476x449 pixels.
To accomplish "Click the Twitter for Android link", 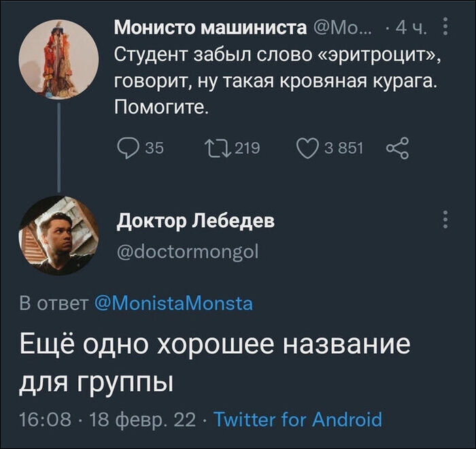I will (298, 419).
